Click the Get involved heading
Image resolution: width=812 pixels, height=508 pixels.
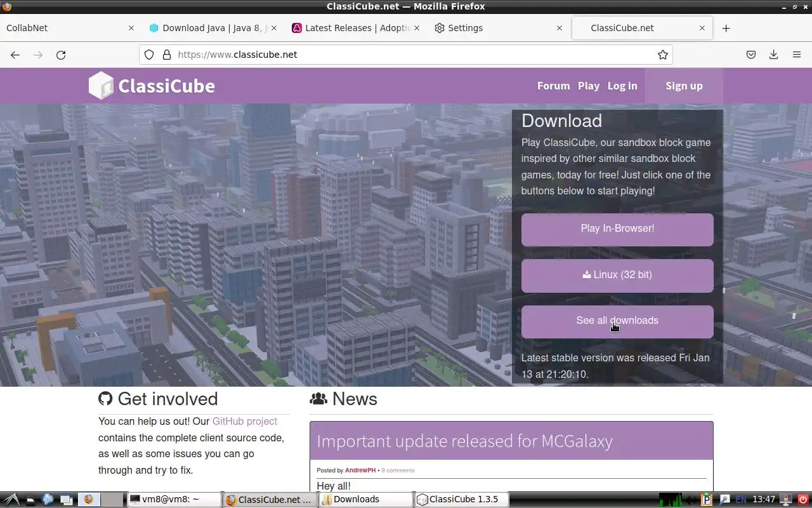tap(167, 399)
